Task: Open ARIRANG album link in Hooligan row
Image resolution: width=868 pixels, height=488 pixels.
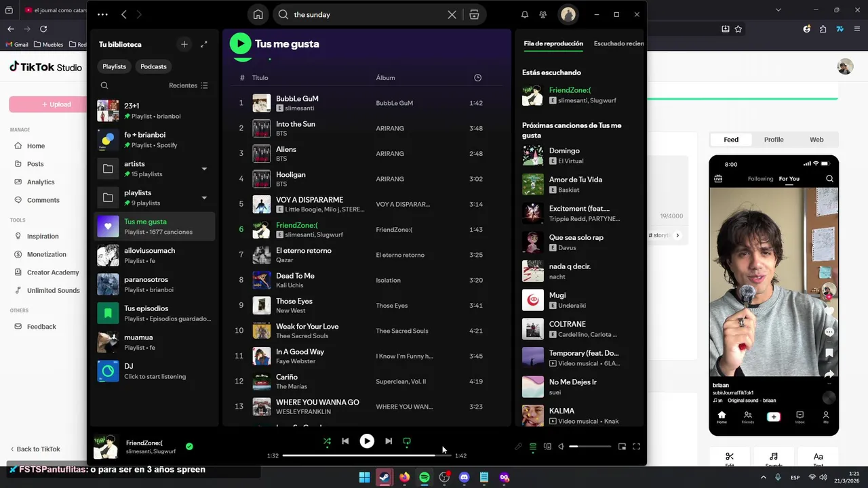Action: 389,179
